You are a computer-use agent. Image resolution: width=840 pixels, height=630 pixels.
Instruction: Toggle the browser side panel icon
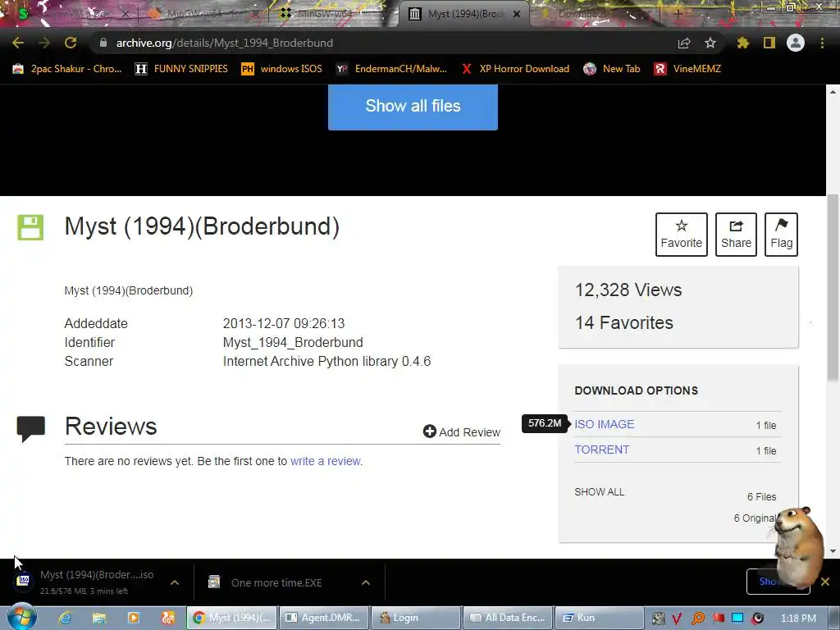coord(769,43)
